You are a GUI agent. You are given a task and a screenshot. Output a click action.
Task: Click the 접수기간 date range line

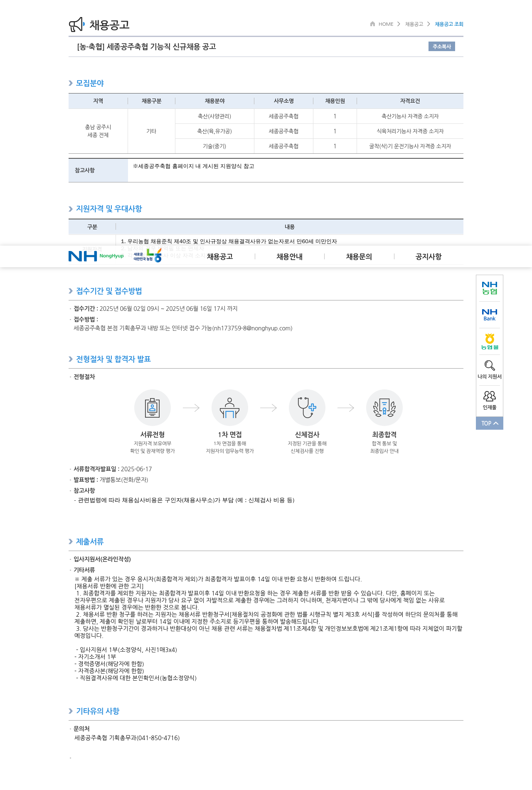[x=155, y=308]
